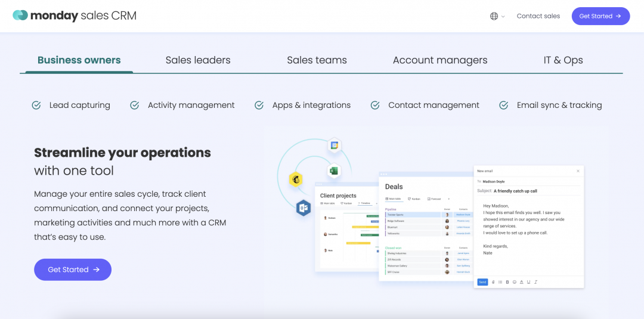Switch to the Sales leaders tab
This screenshot has height=319, width=644.
198,60
